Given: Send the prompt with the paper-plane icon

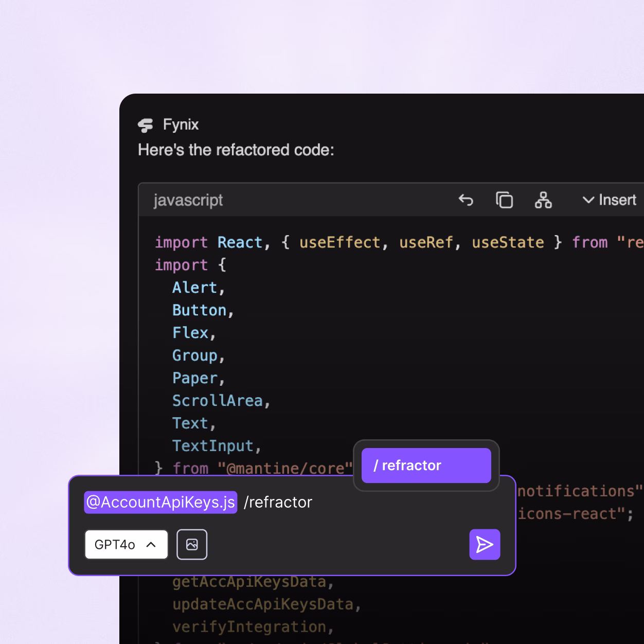Looking at the screenshot, I should (x=484, y=544).
